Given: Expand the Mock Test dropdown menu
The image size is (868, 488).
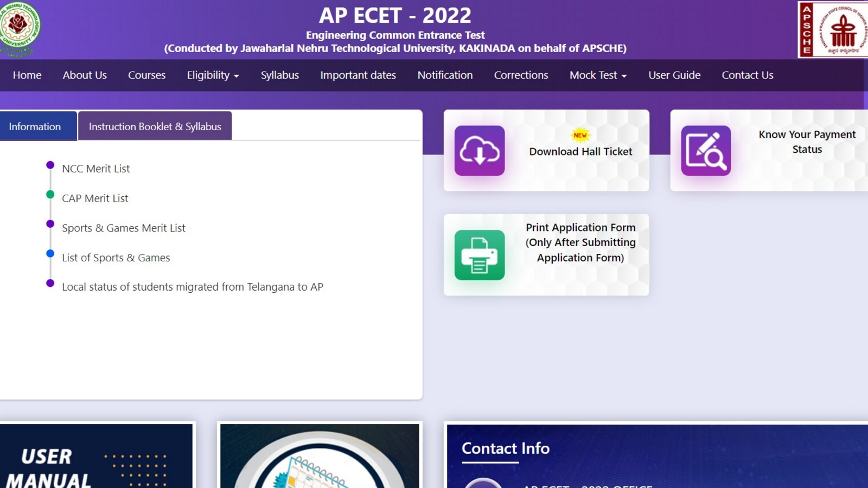Looking at the screenshot, I should point(598,75).
